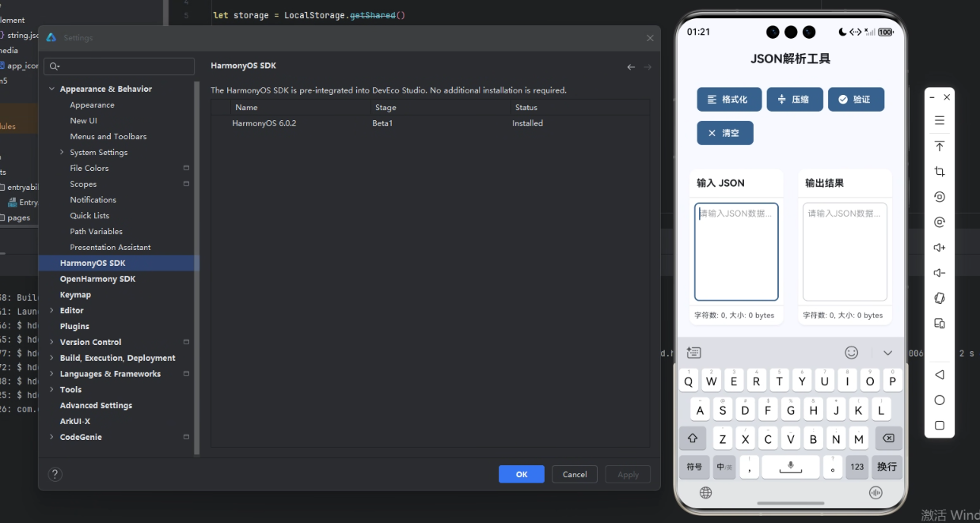Tap the emulator Back triangle button
This screenshot has width=980, height=523.
pyautogui.click(x=940, y=374)
